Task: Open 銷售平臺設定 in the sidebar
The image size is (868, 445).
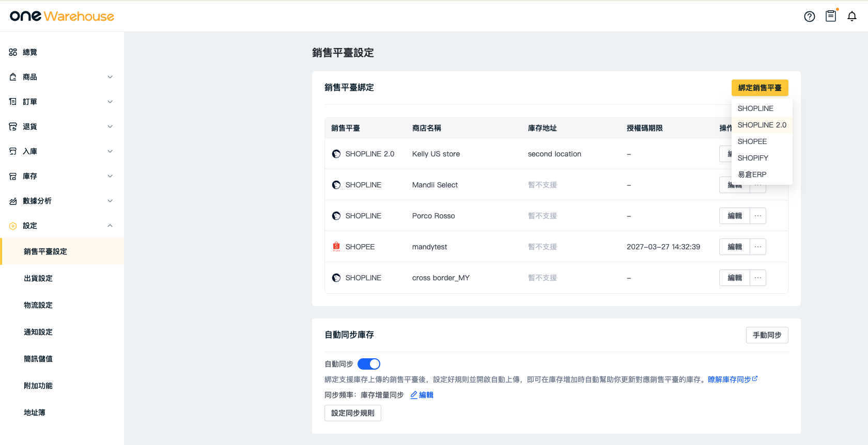Action: pyautogui.click(x=62, y=251)
